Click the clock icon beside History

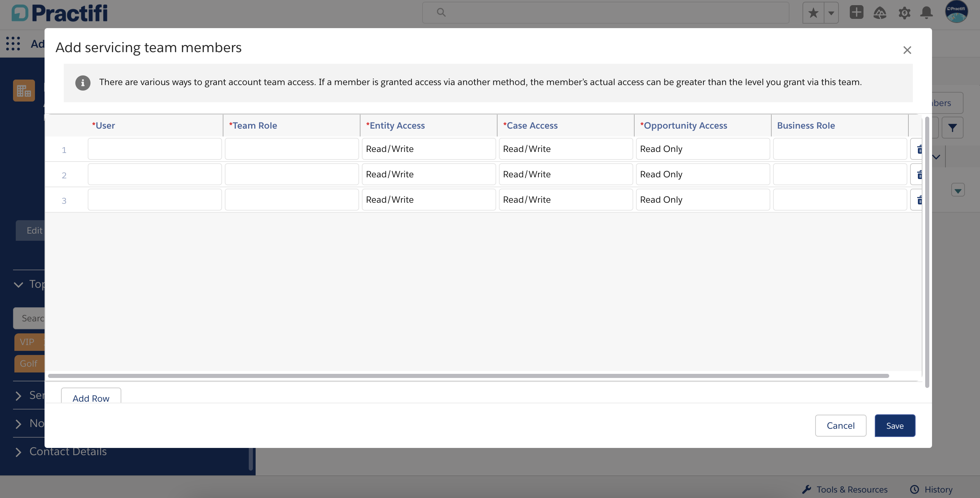pyautogui.click(x=914, y=489)
